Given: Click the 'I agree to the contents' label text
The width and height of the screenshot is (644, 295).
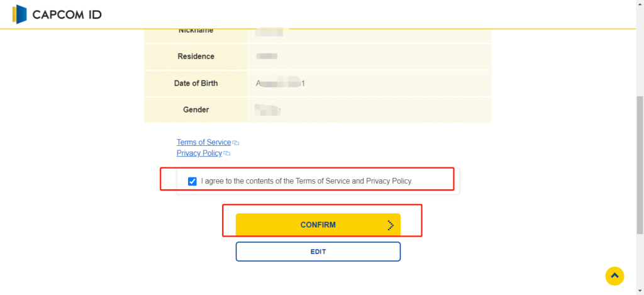Looking at the screenshot, I should [307, 181].
